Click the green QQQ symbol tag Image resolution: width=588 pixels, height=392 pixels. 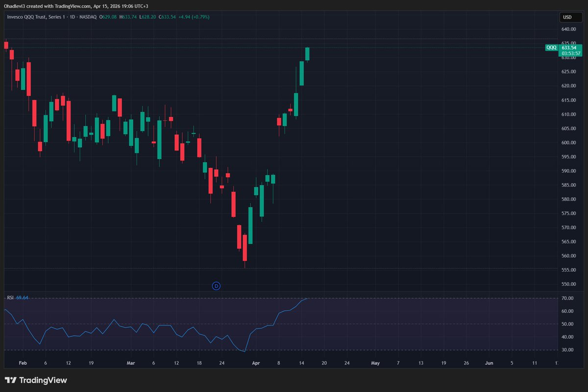(551, 48)
